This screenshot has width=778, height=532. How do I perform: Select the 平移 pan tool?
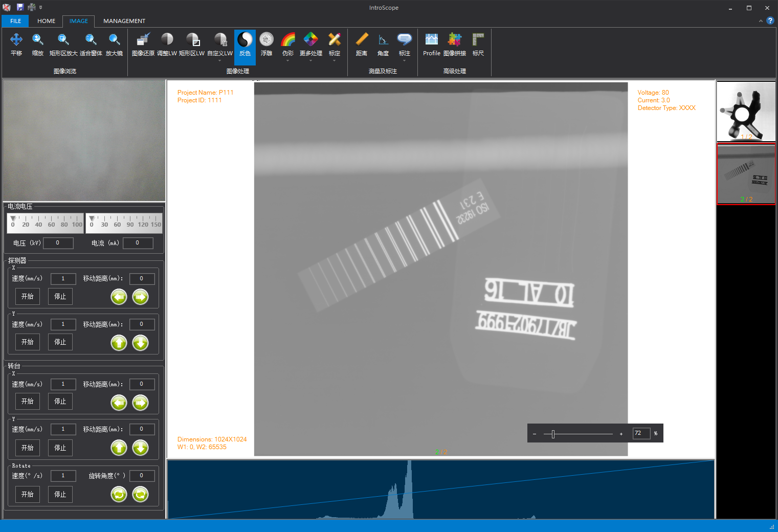click(x=16, y=45)
